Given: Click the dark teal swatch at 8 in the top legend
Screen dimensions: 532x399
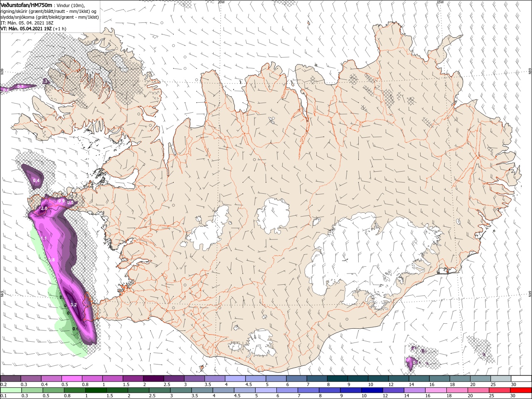Looking at the screenshot, I should pyautogui.click(x=337, y=379).
